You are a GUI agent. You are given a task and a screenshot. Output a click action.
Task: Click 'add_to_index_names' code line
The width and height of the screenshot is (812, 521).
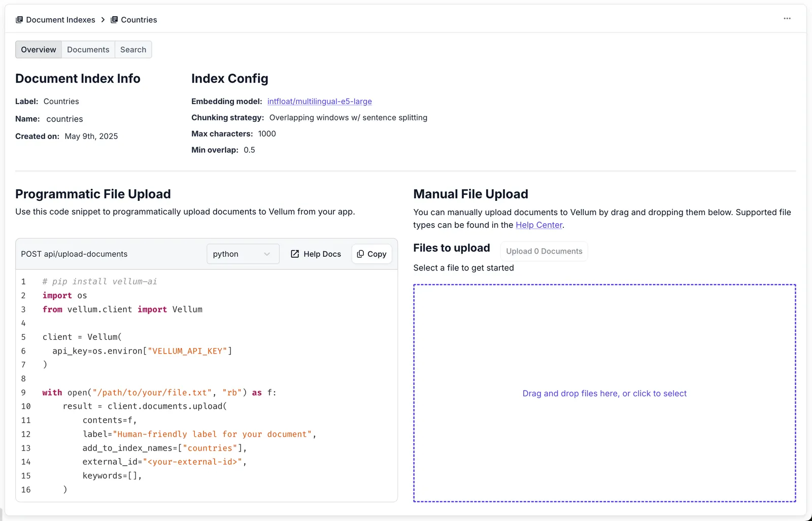pos(164,448)
